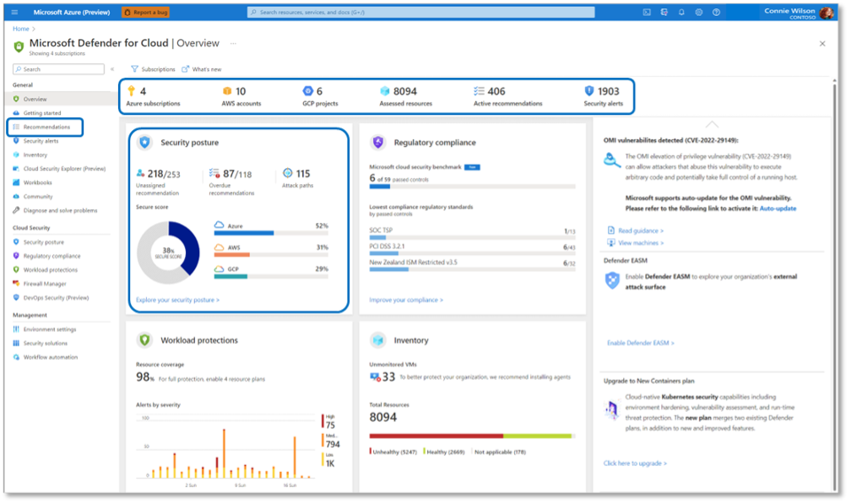Viewport: 851px width, 504px height.
Task: Go to Regulatory compliance in the sidebar
Action: [51, 256]
